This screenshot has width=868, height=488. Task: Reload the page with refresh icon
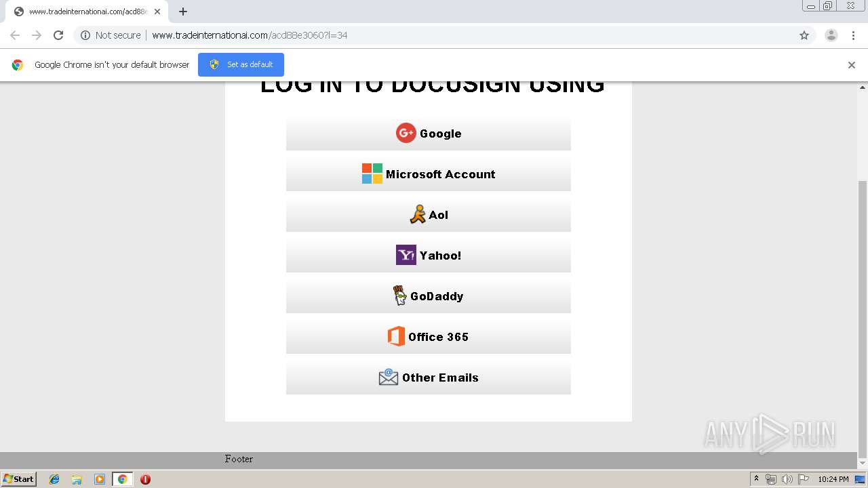[58, 35]
